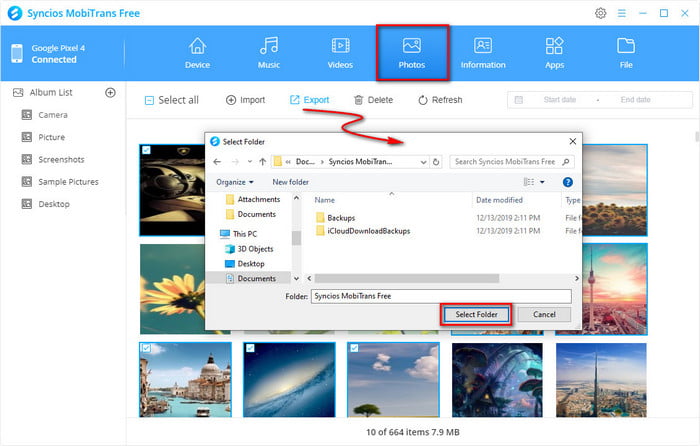This screenshot has width=700, height=446.
Task: Open the Device tab
Action: pyautogui.click(x=197, y=53)
